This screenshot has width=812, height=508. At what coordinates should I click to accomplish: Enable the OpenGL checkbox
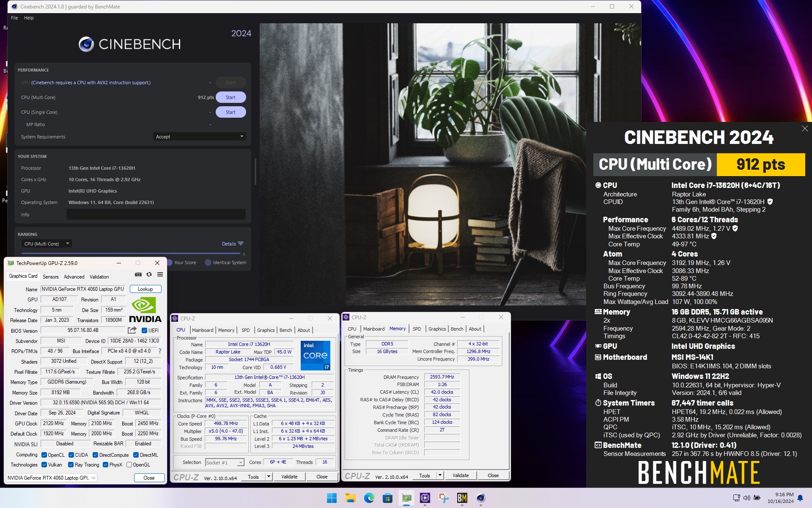(129, 465)
